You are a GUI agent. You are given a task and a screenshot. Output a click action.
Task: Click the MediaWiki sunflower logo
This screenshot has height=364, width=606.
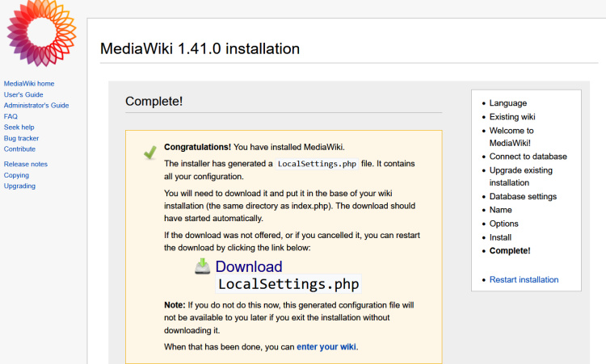pyautogui.click(x=39, y=32)
